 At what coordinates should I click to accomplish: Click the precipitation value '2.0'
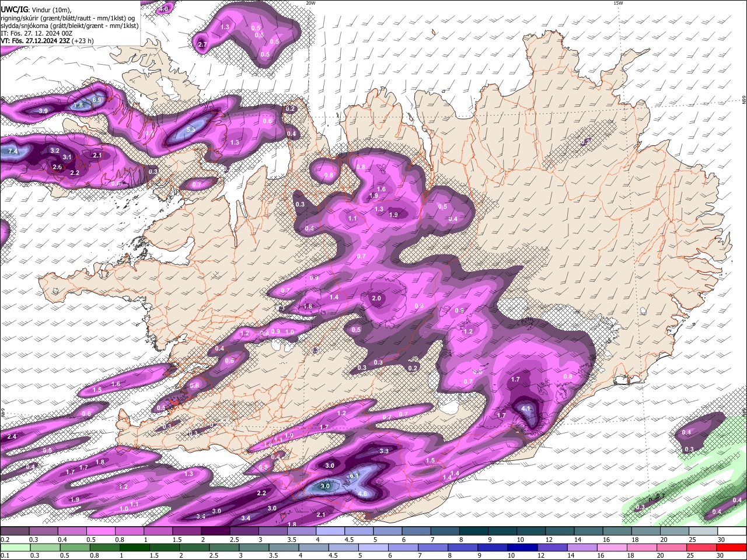point(376,298)
